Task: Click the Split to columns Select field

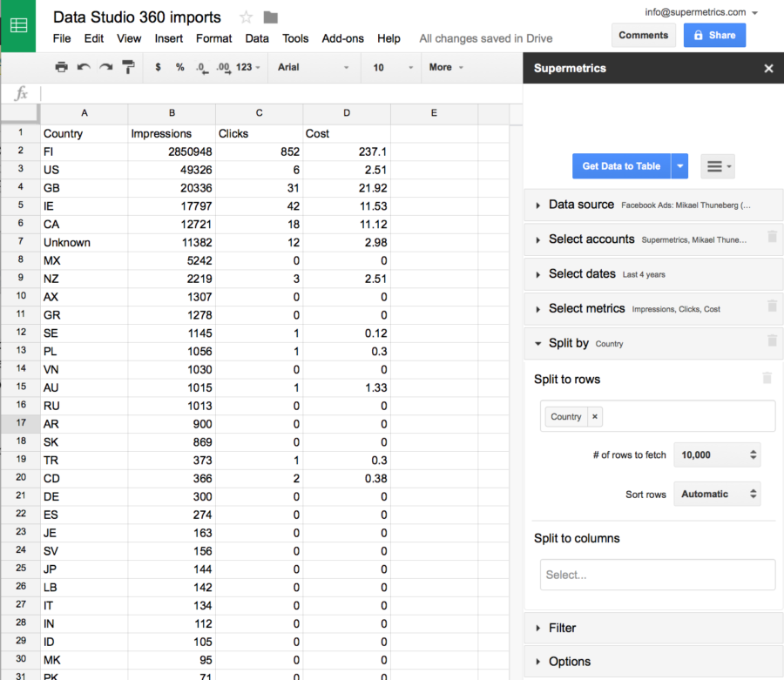Action: click(x=658, y=575)
